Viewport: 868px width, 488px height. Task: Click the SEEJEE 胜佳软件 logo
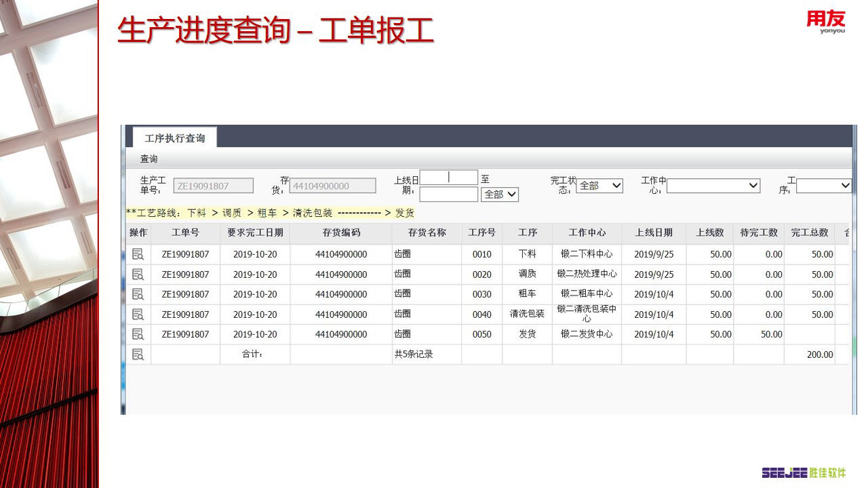[804, 472]
